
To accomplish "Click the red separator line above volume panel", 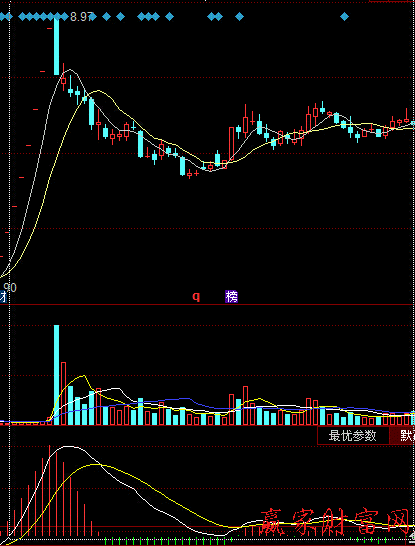I will [208, 305].
